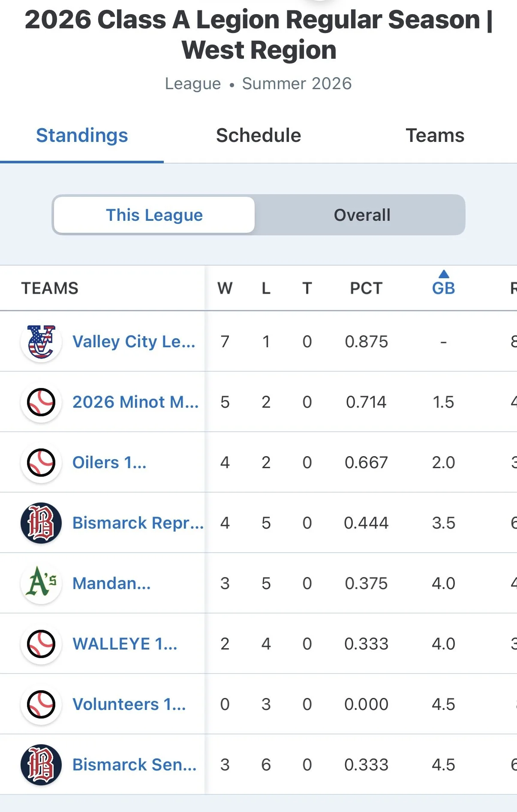The width and height of the screenshot is (517, 812).
Task: Click the Oilers team baseball icon
Action: (x=41, y=463)
